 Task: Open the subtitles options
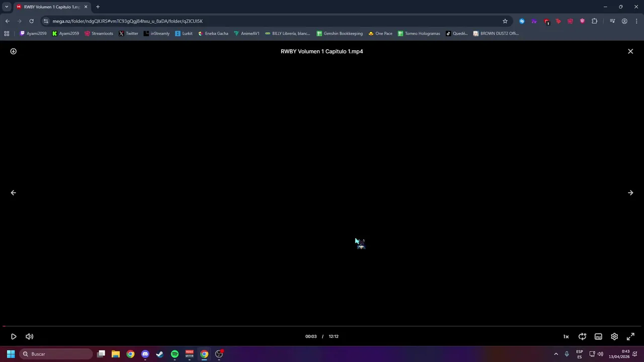click(x=598, y=336)
